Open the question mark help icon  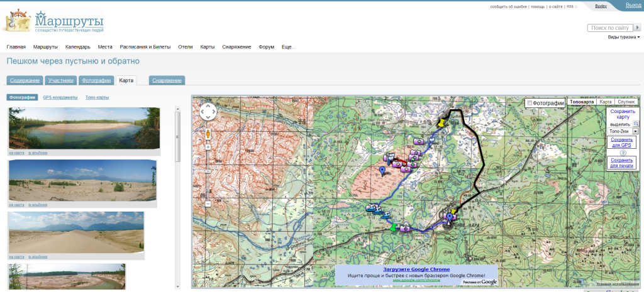coord(623,153)
